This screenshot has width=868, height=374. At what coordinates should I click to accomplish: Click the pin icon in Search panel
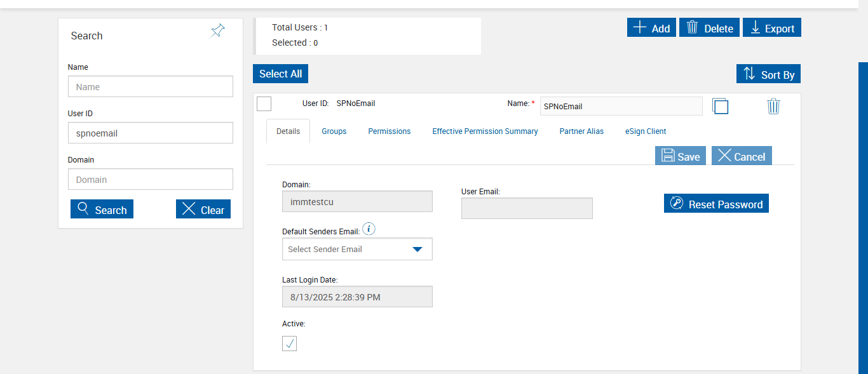click(x=218, y=31)
